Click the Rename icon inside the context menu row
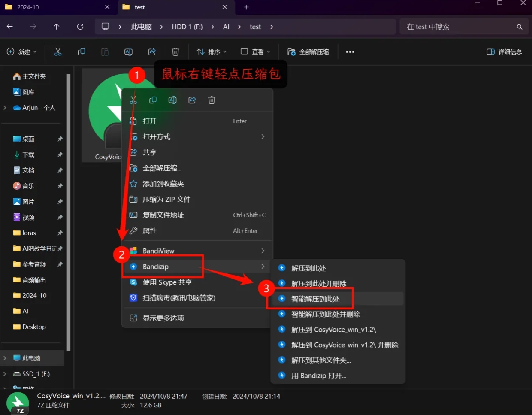Viewport: 532px width, 415px height. tap(172, 100)
